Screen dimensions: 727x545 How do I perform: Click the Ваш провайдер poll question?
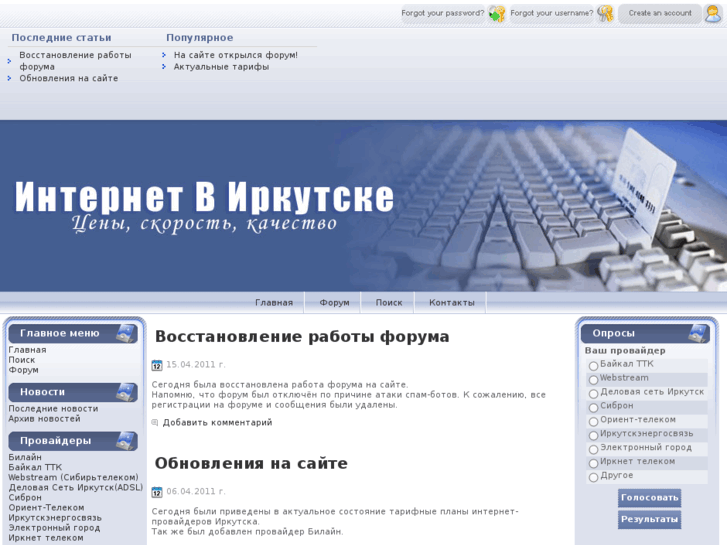pos(625,351)
